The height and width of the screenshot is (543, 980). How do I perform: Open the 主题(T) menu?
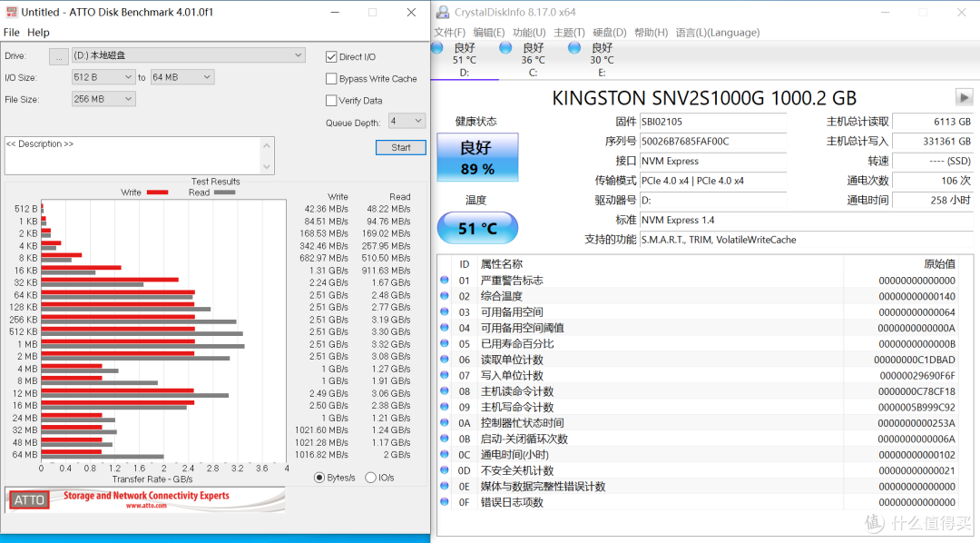pos(569,33)
